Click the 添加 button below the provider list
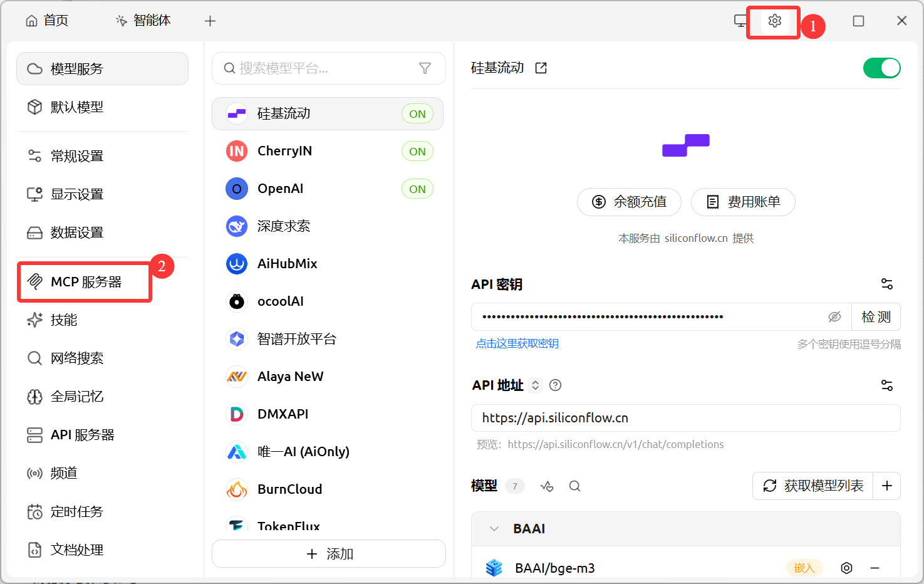924x584 pixels. (x=329, y=554)
